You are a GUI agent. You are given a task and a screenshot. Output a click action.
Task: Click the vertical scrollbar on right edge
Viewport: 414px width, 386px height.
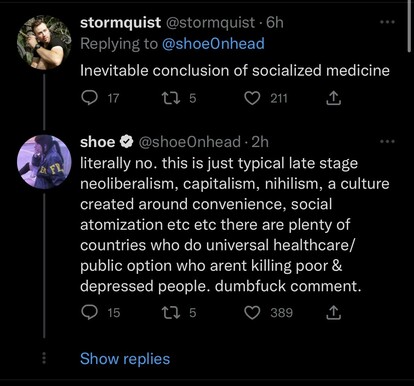(409, 26)
